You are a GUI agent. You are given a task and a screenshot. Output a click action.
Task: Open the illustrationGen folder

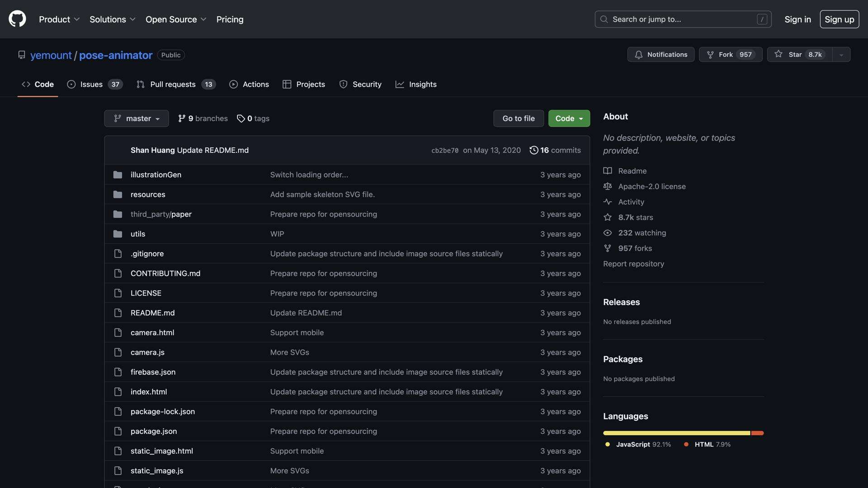tap(156, 174)
